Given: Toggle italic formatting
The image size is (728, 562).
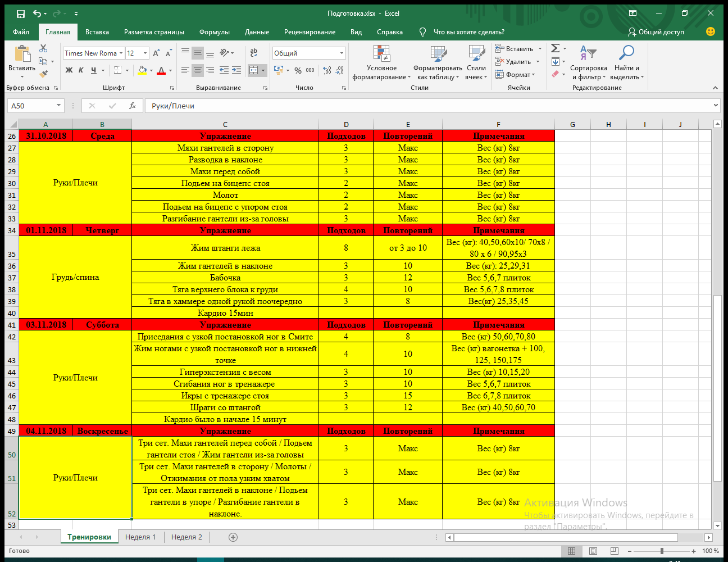Looking at the screenshot, I should coord(81,70).
